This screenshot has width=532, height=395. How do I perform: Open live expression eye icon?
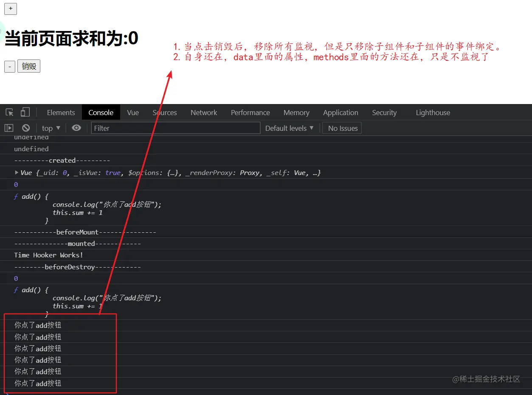76,128
